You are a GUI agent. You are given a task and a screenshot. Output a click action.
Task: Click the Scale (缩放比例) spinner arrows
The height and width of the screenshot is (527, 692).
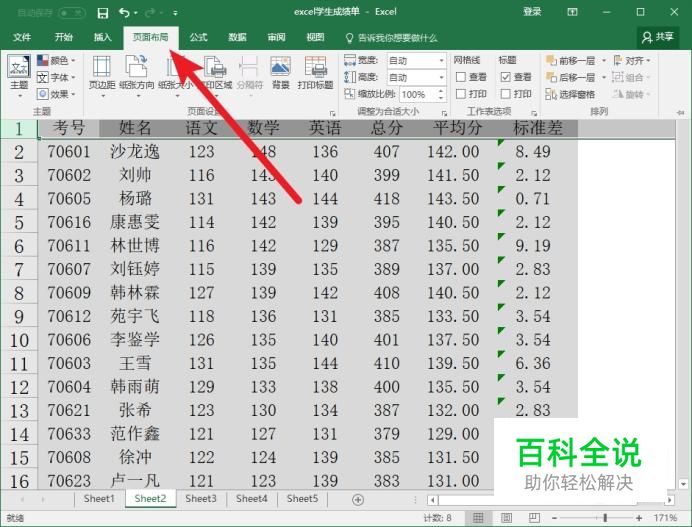pos(440,94)
